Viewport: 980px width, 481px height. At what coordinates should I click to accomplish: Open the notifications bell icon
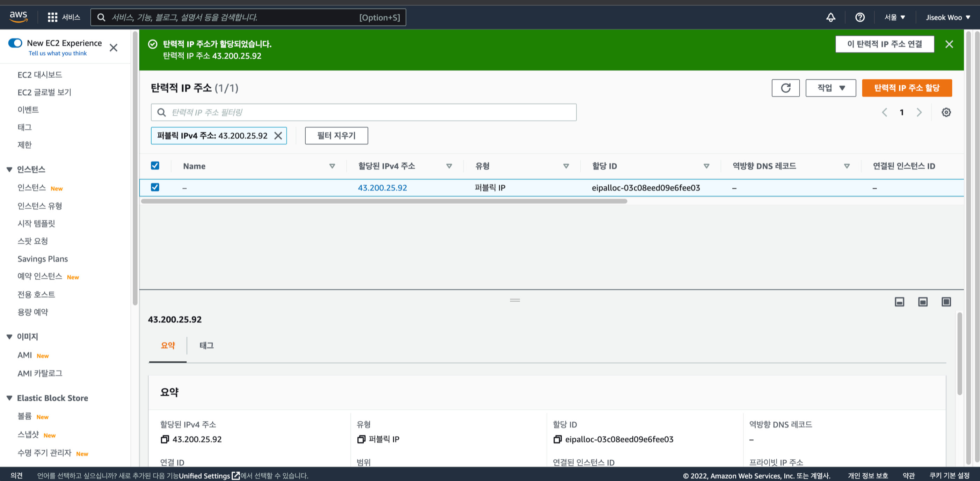[x=830, y=17]
